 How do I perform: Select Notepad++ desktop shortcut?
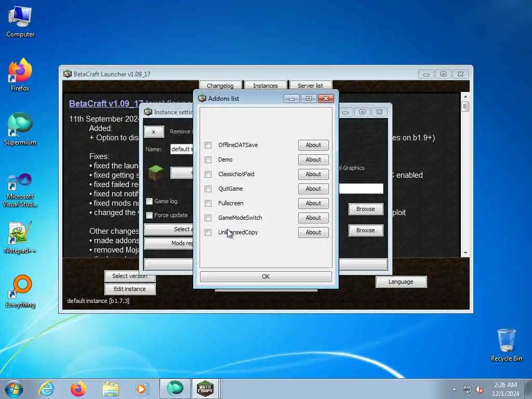click(20, 237)
